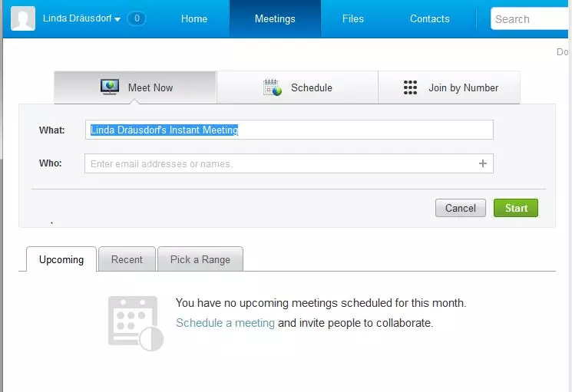Click the Meet Now monitor icon

tap(110, 87)
